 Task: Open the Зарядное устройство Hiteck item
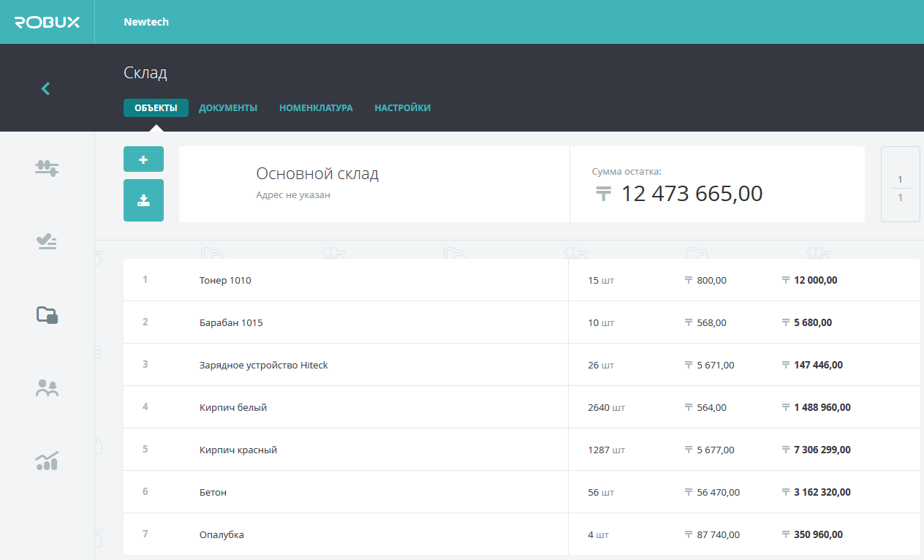point(263,365)
